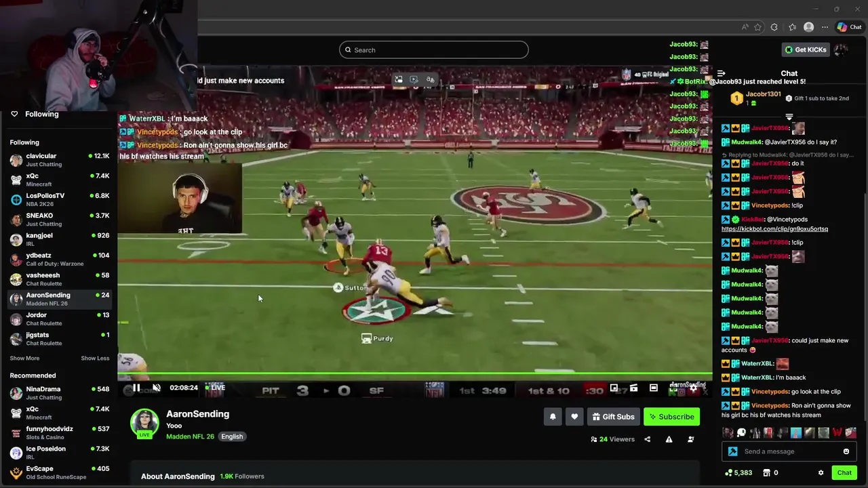The image size is (868, 488).
Task: Open ydbeatz Warzone channel
Action: coord(59,259)
